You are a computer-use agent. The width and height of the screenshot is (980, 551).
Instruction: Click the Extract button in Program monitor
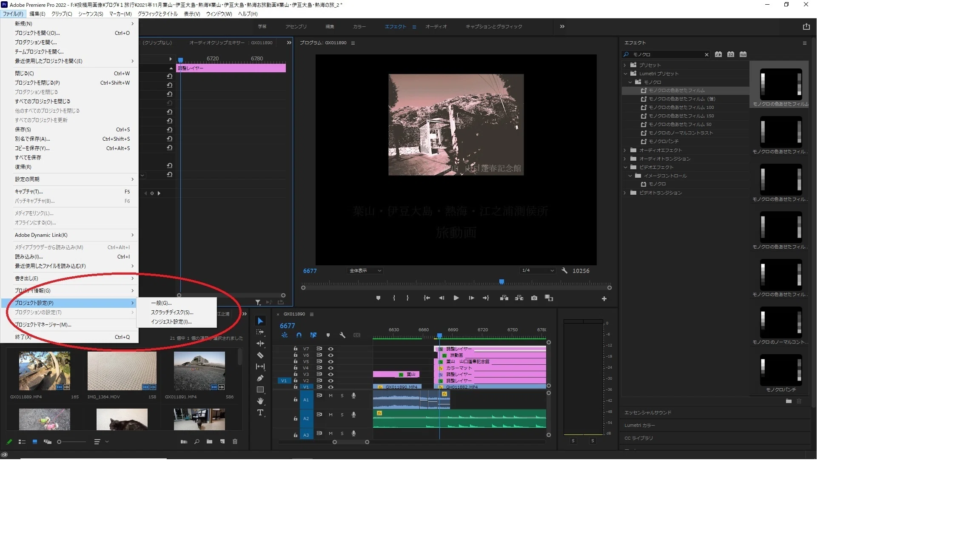point(519,298)
